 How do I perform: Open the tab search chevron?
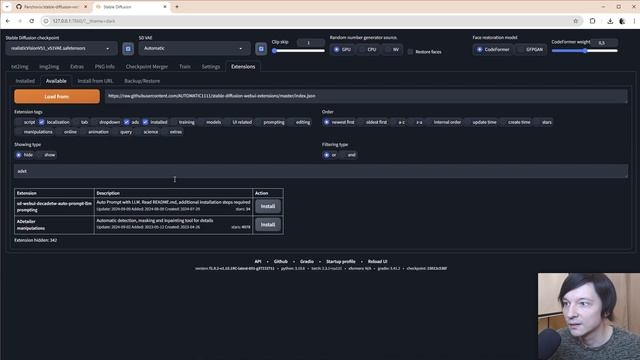(x=7, y=7)
